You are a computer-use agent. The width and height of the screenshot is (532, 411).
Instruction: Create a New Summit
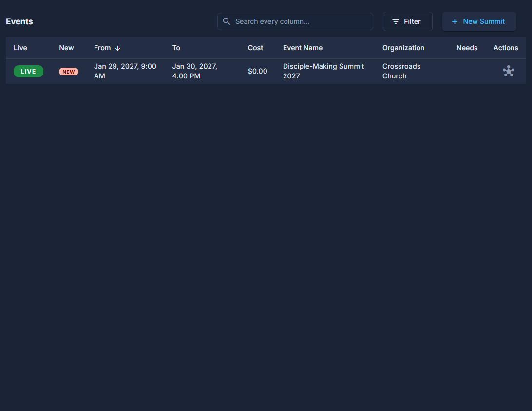479,21
